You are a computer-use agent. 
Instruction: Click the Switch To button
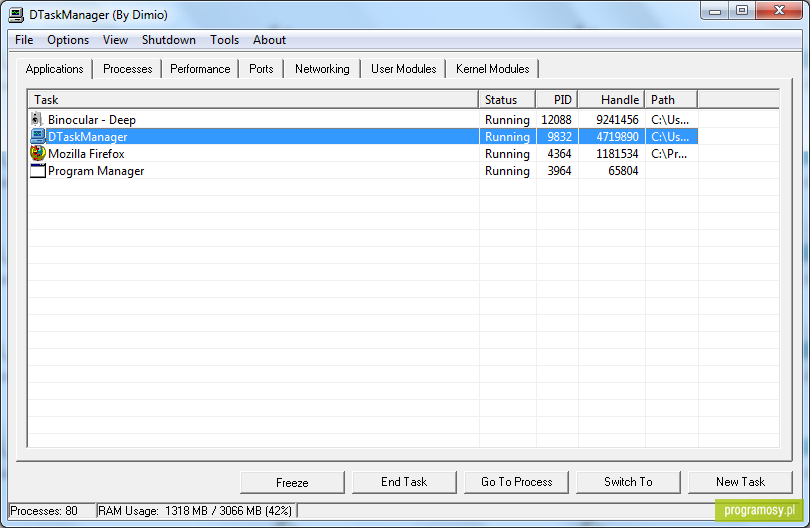[628, 482]
